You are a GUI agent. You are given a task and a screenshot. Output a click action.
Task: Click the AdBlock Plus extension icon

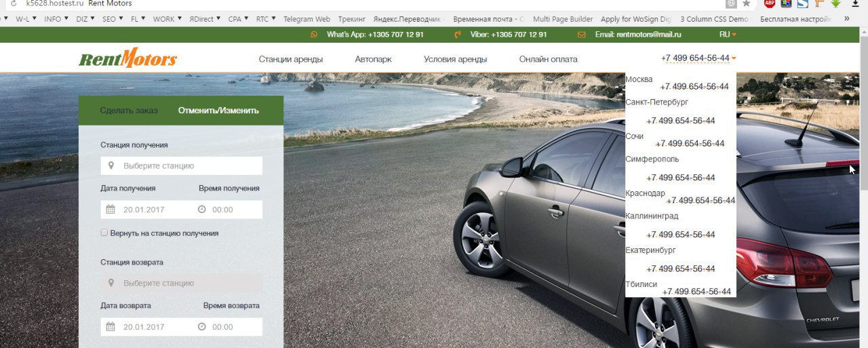770,3
